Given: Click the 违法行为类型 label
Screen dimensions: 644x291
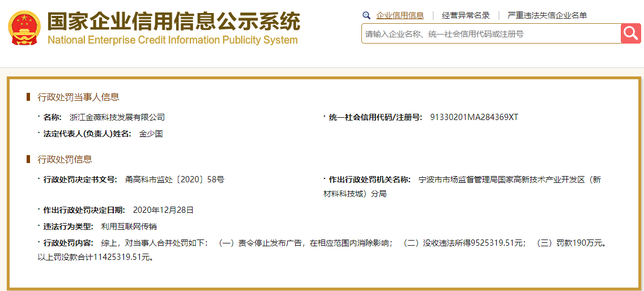Looking at the screenshot, I should [x=68, y=226].
